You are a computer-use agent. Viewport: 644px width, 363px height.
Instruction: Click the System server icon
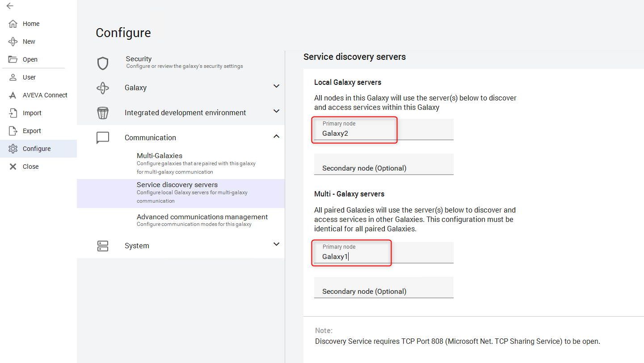click(x=103, y=246)
